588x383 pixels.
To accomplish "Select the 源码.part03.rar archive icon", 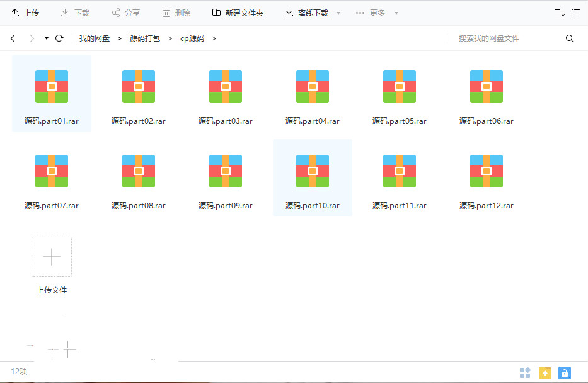I will pyautogui.click(x=226, y=86).
